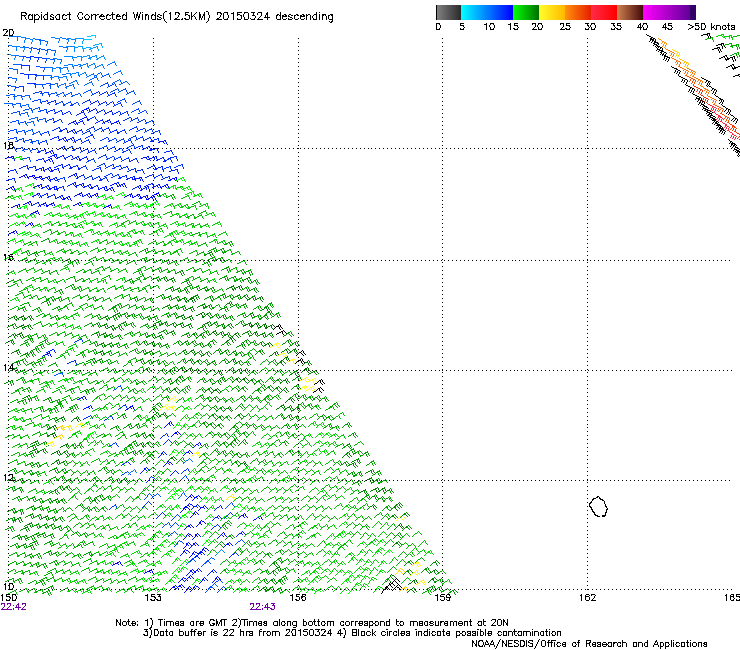Click the longitude axis label '153'

pos(153,598)
